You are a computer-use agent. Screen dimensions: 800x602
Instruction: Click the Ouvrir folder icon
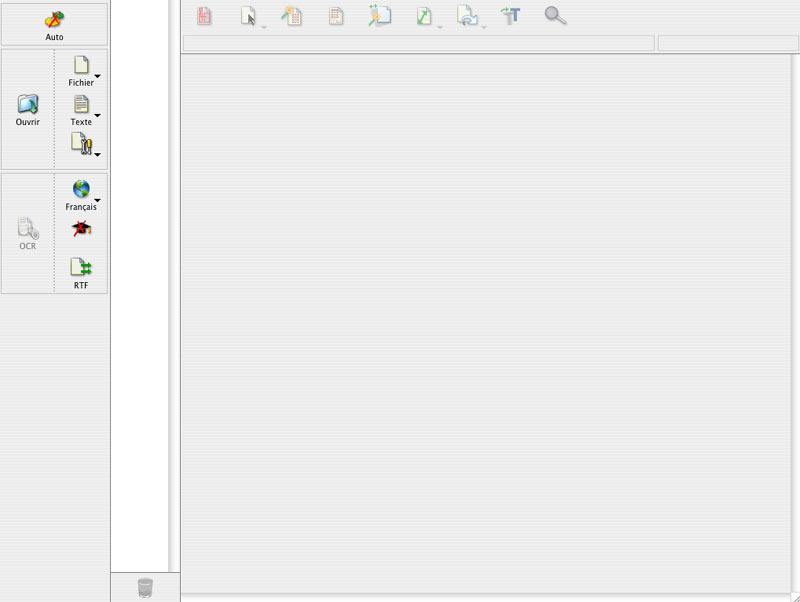pyautogui.click(x=28, y=104)
